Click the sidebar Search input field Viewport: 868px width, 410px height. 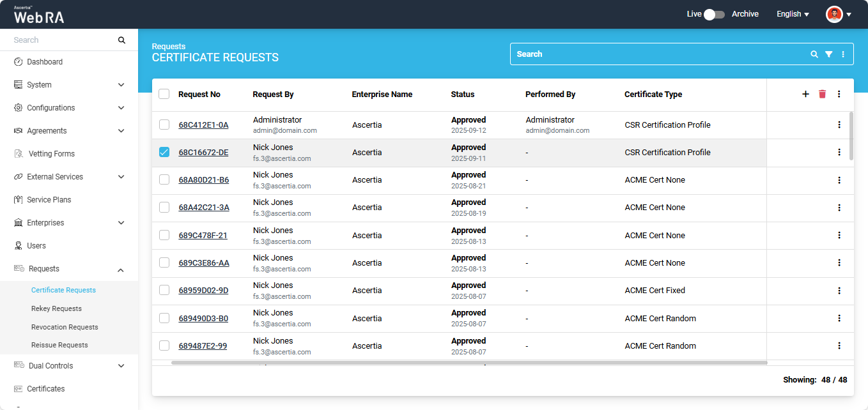click(x=63, y=40)
